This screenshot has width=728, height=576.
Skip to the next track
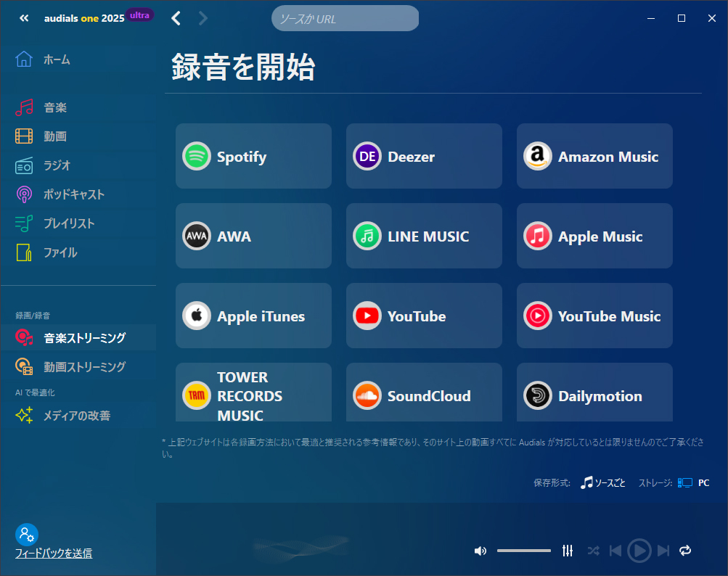click(663, 551)
